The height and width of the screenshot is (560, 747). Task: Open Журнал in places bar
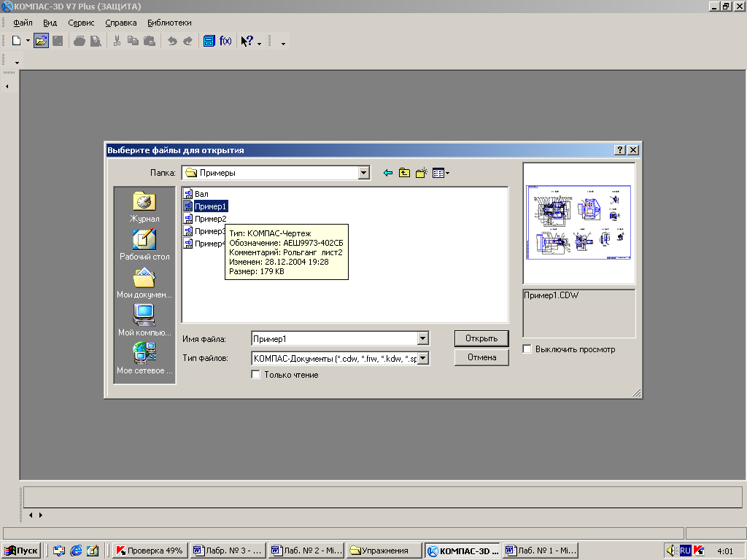point(144,207)
